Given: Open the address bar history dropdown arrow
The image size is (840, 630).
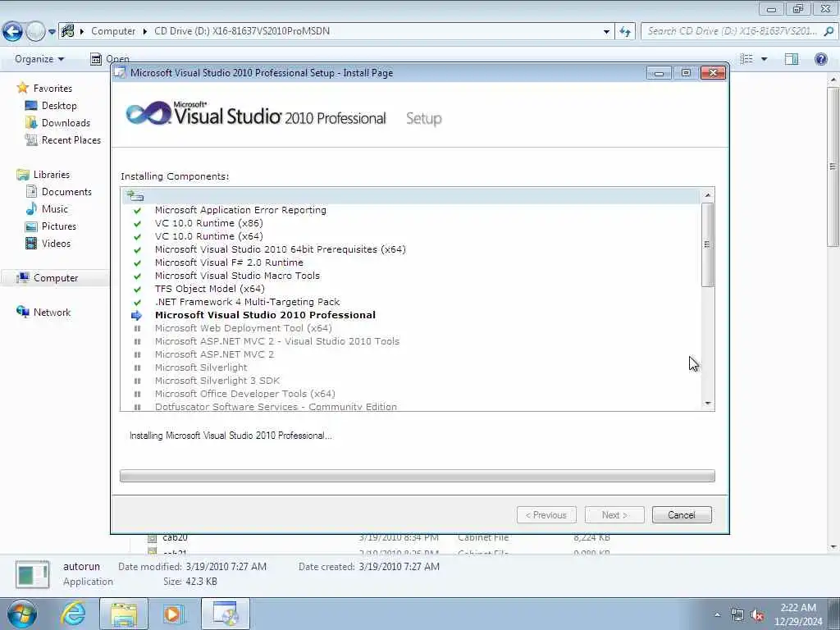Looking at the screenshot, I should pos(606,32).
